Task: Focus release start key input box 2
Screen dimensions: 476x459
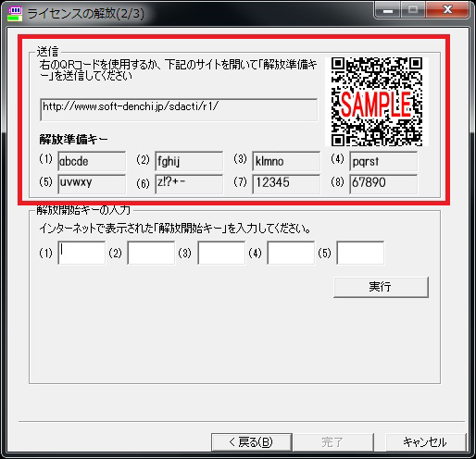Action: click(151, 253)
